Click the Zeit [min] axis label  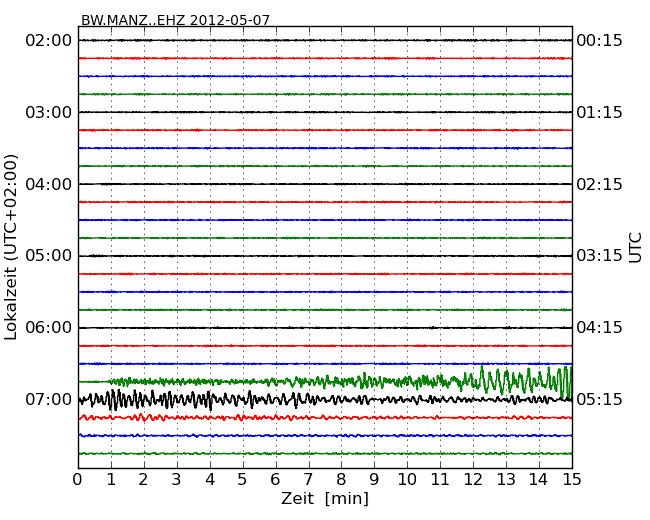[325, 498]
